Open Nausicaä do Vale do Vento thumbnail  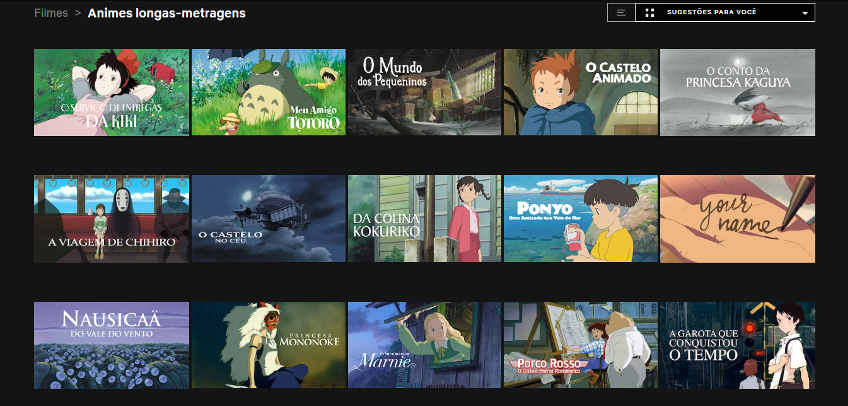point(111,345)
